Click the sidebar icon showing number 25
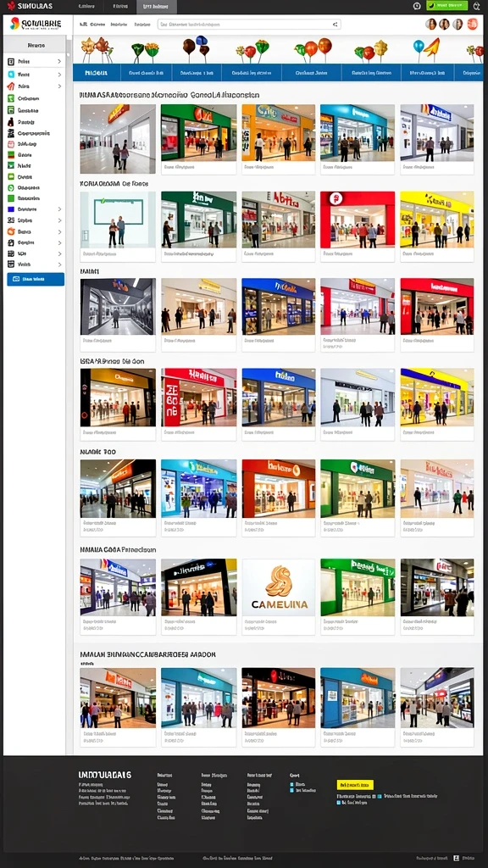Viewport: 488px width, 868px height. click(x=10, y=220)
